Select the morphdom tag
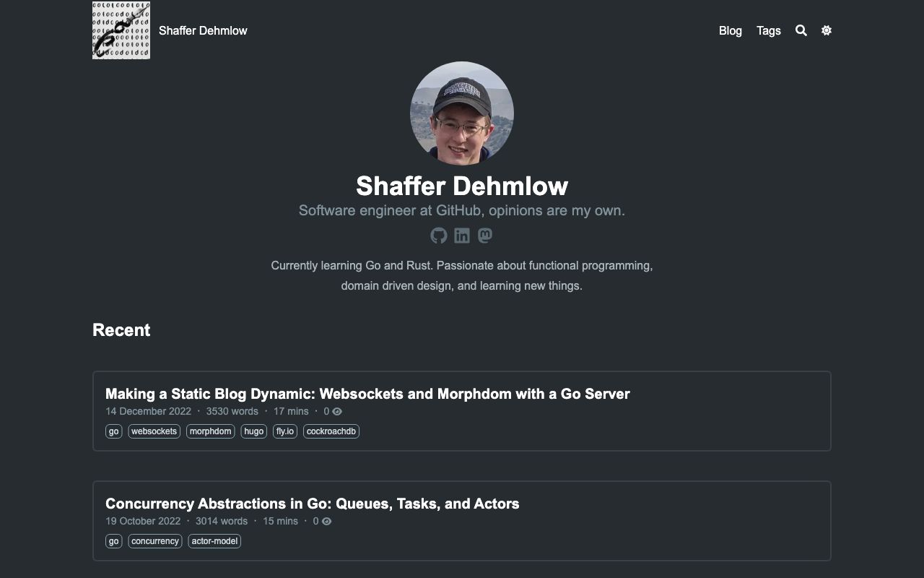This screenshot has height=578, width=924. pos(210,431)
